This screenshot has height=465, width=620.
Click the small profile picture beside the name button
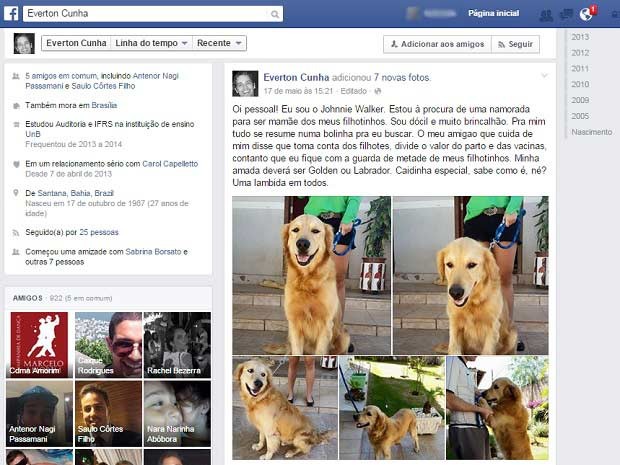tap(24, 43)
